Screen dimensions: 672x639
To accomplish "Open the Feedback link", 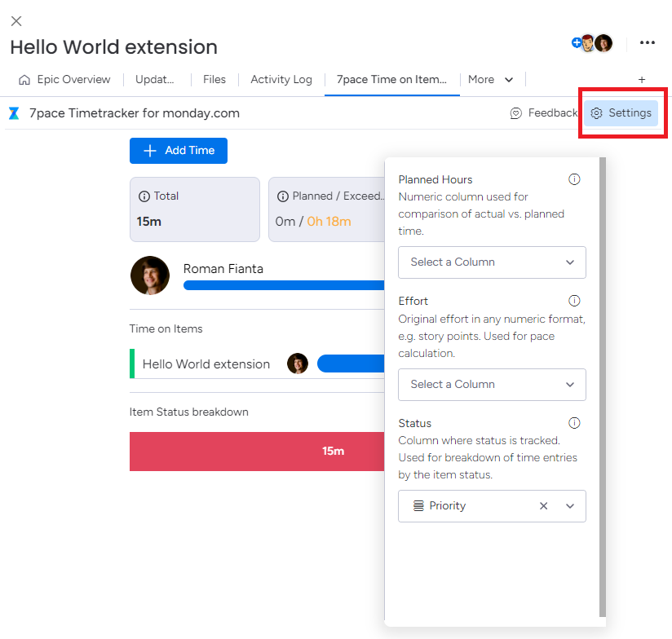I will (x=544, y=113).
